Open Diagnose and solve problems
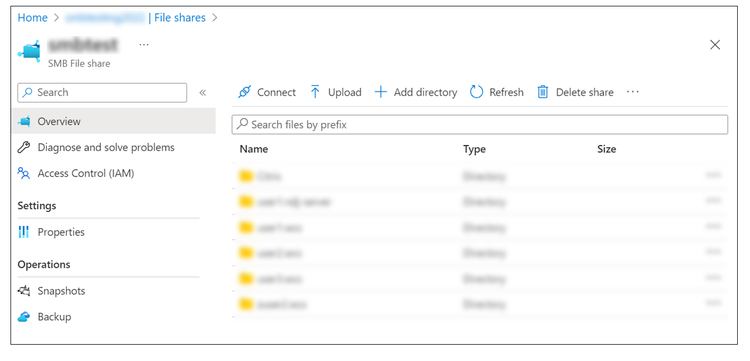Image resolution: width=750 pixels, height=361 pixels. pos(96,147)
